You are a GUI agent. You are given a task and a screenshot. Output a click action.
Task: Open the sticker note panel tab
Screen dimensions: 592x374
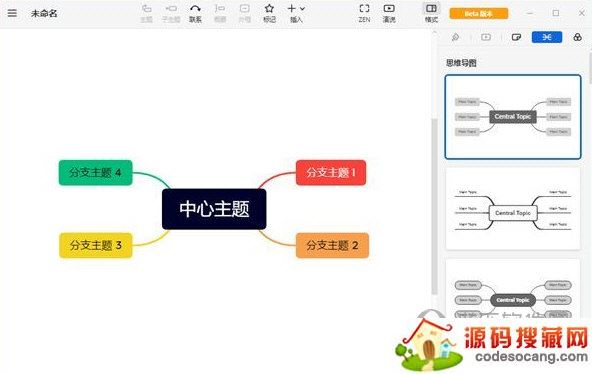click(516, 37)
